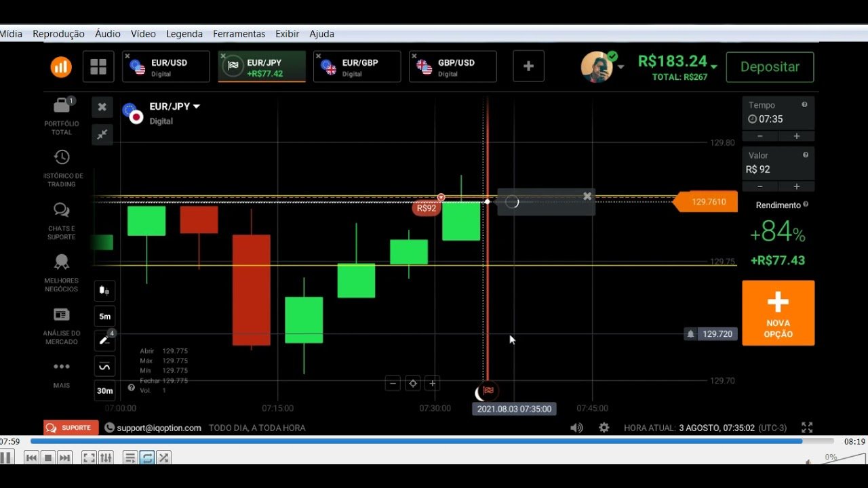The image size is (868, 488).
Task: Click the expiration flag marker icon
Action: (x=488, y=390)
